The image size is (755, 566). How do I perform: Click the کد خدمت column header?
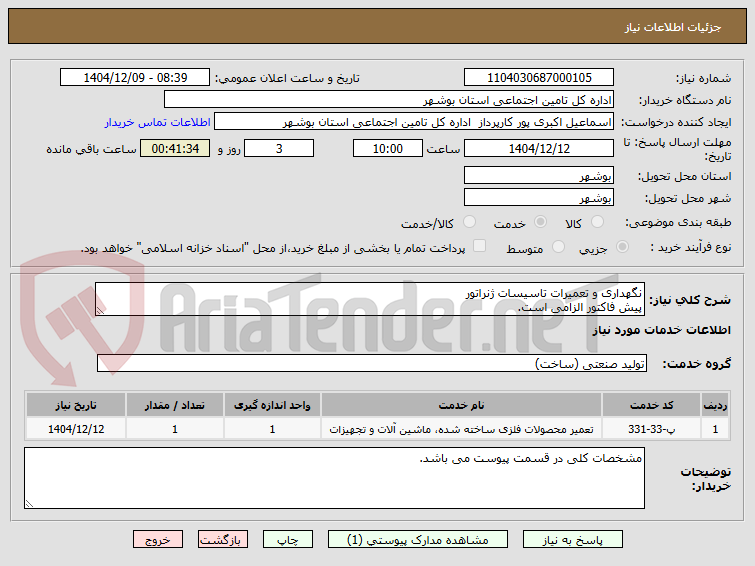651,405
